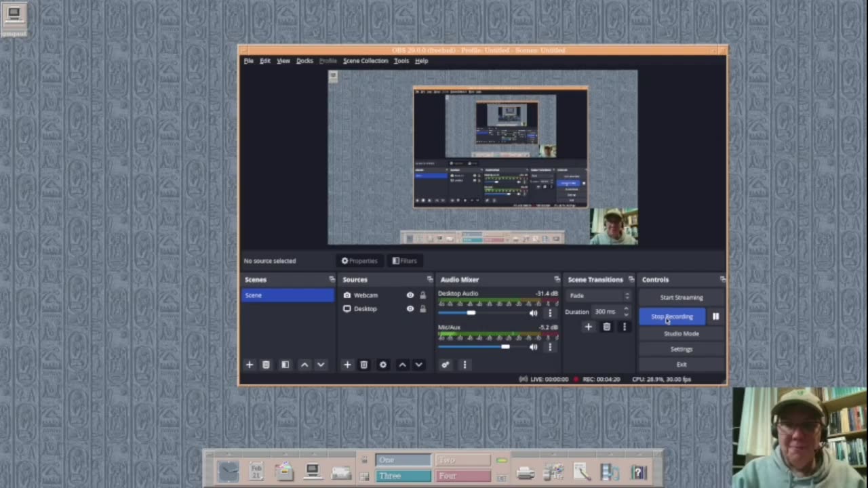The height and width of the screenshot is (488, 868).
Task: Move scene down with arrow
Action: tap(321, 365)
